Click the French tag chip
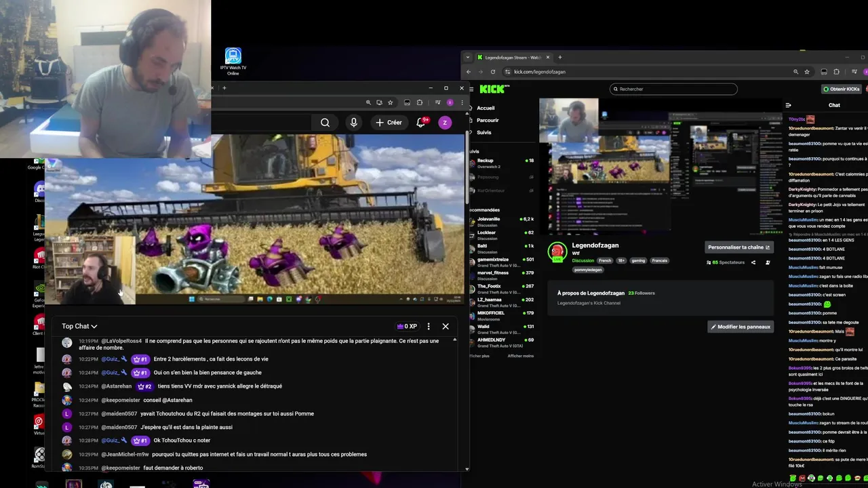Screen dimensions: 868x488 (605, 261)
